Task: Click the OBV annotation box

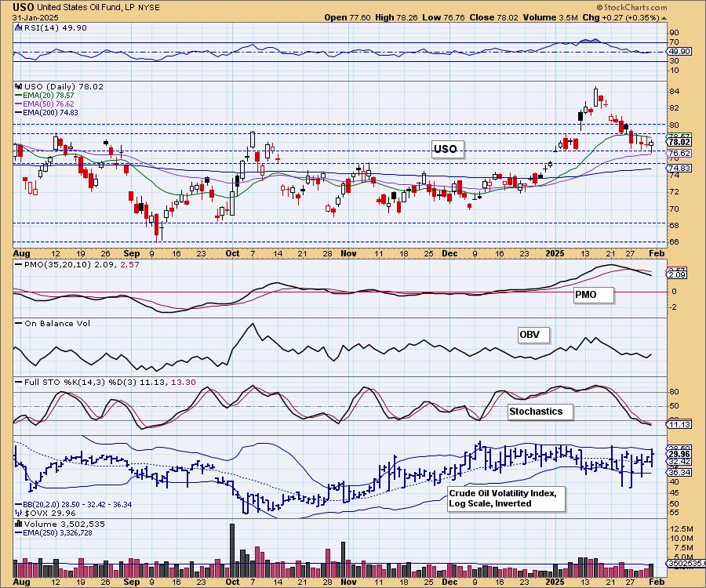Action: click(x=533, y=335)
